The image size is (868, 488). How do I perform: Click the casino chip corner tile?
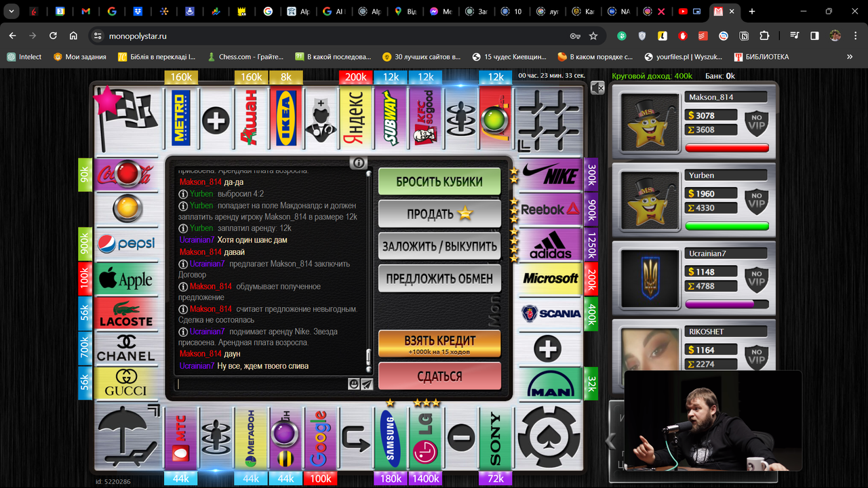pyautogui.click(x=550, y=438)
